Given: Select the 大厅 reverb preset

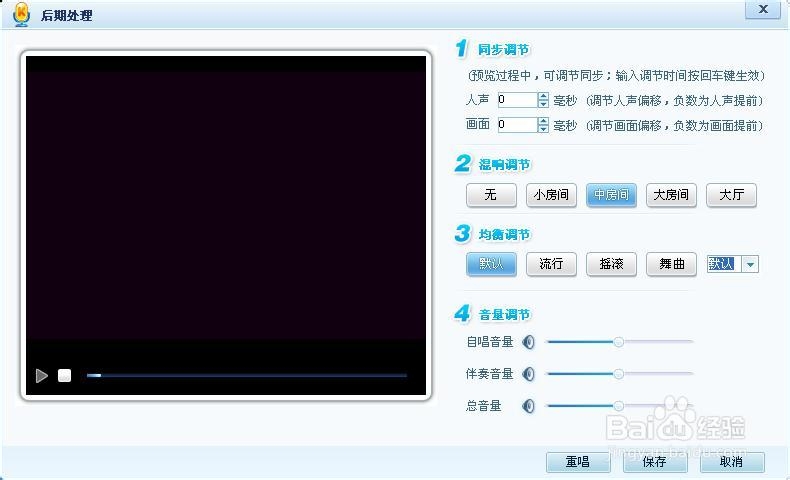Looking at the screenshot, I should point(731,195).
